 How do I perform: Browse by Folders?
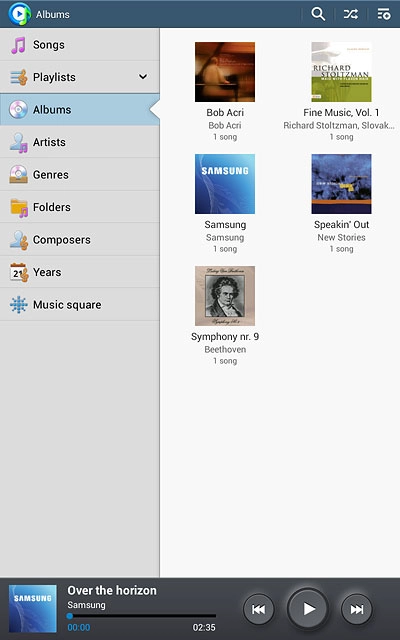[80, 207]
